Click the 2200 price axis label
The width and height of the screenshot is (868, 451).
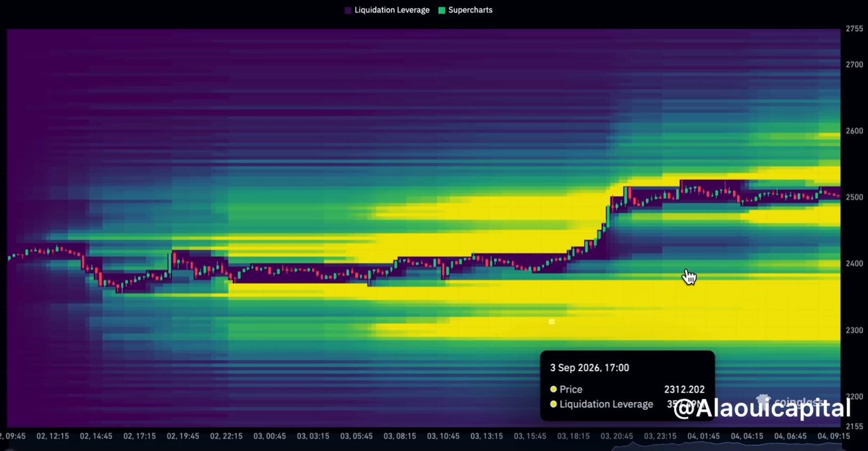coord(854,397)
